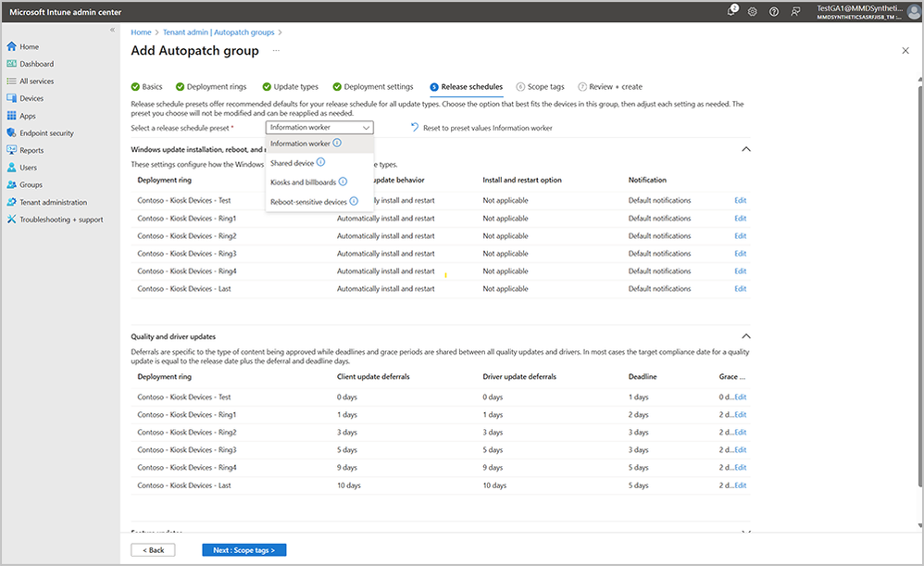This screenshot has width=924, height=566.
Task: Choose Kiosks and billboards preset
Action: [x=319, y=182]
